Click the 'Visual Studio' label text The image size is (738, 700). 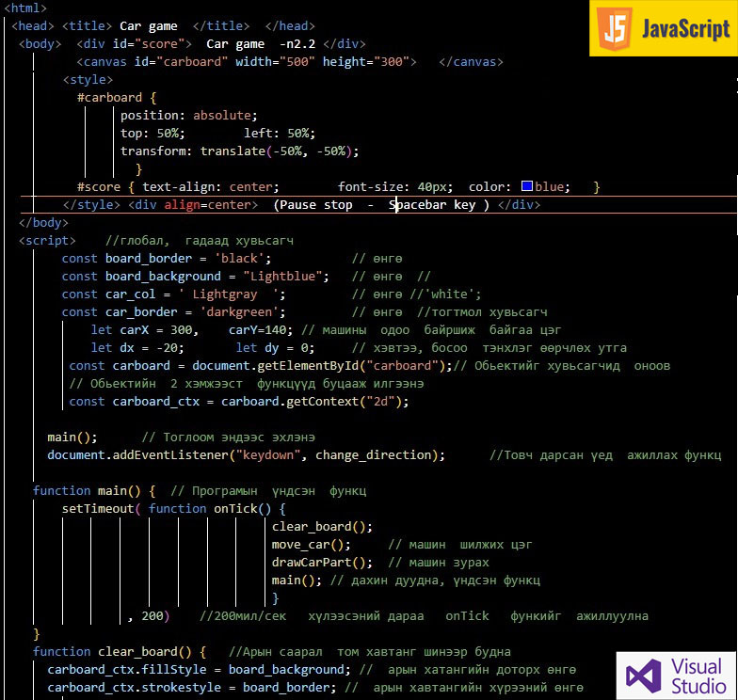point(697,676)
